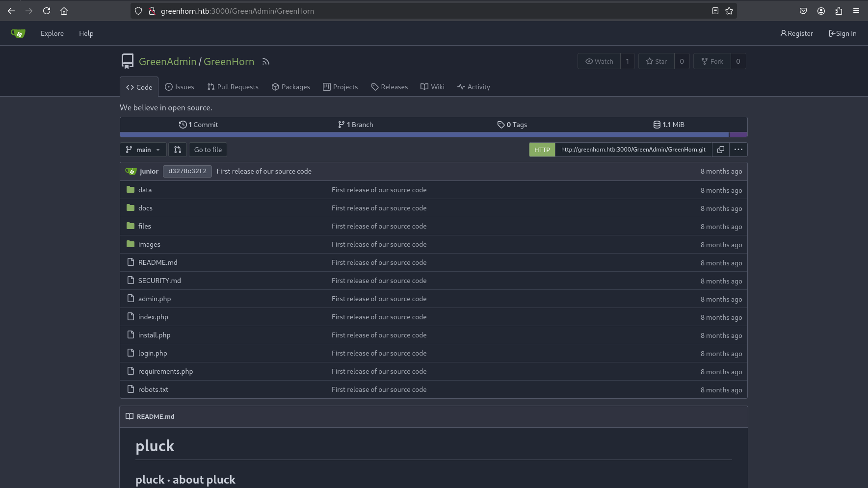Expand the main branch dropdown
This screenshot has height=488, width=868.
(x=143, y=150)
